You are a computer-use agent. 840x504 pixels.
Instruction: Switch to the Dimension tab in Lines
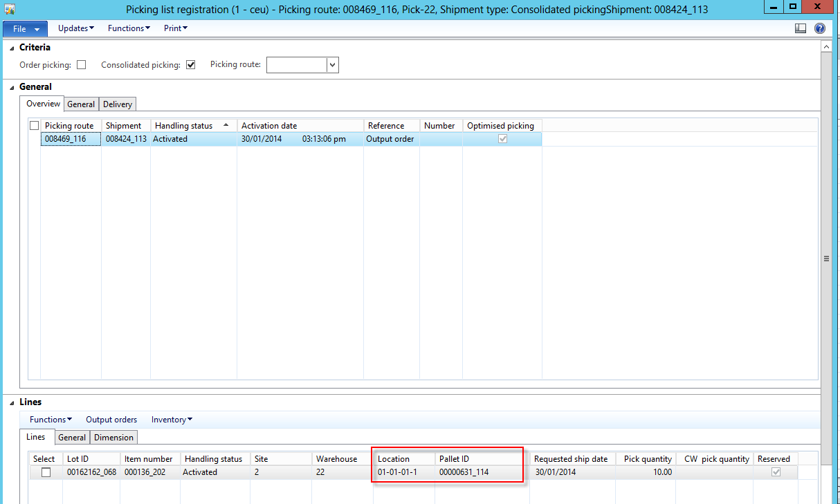[x=114, y=438]
